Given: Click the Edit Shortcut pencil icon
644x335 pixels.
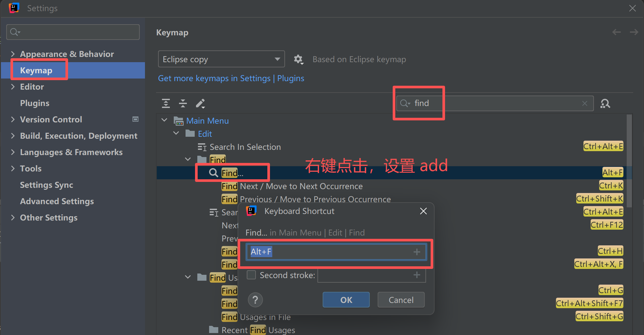Looking at the screenshot, I should click(200, 103).
